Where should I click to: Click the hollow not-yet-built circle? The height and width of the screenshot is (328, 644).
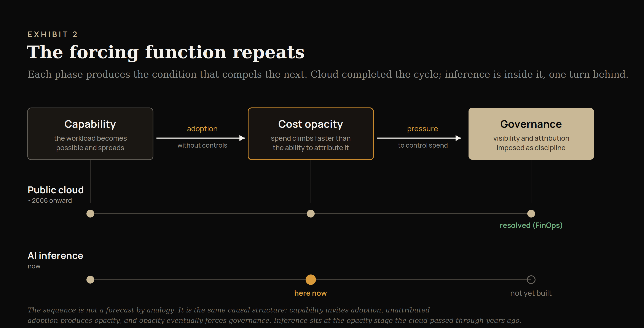(x=531, y=280)
